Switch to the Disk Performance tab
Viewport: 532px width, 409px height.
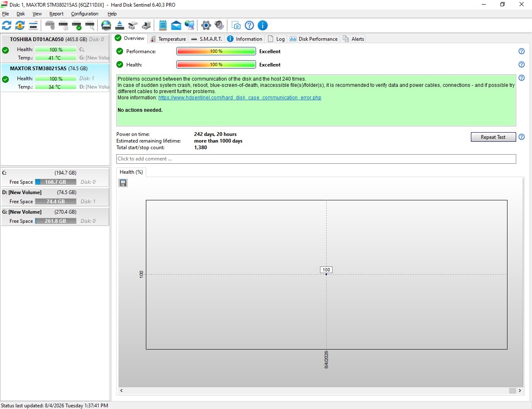point(314,39)
